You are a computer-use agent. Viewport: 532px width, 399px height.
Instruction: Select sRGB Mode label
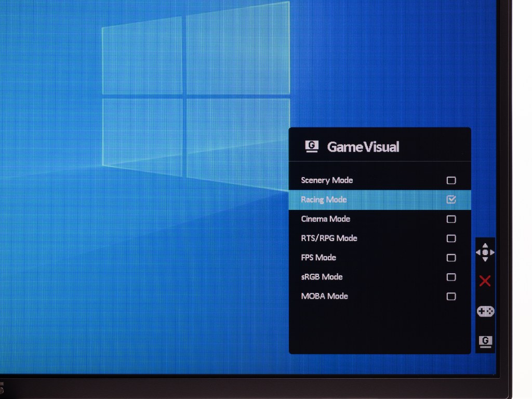pos(322,277)
